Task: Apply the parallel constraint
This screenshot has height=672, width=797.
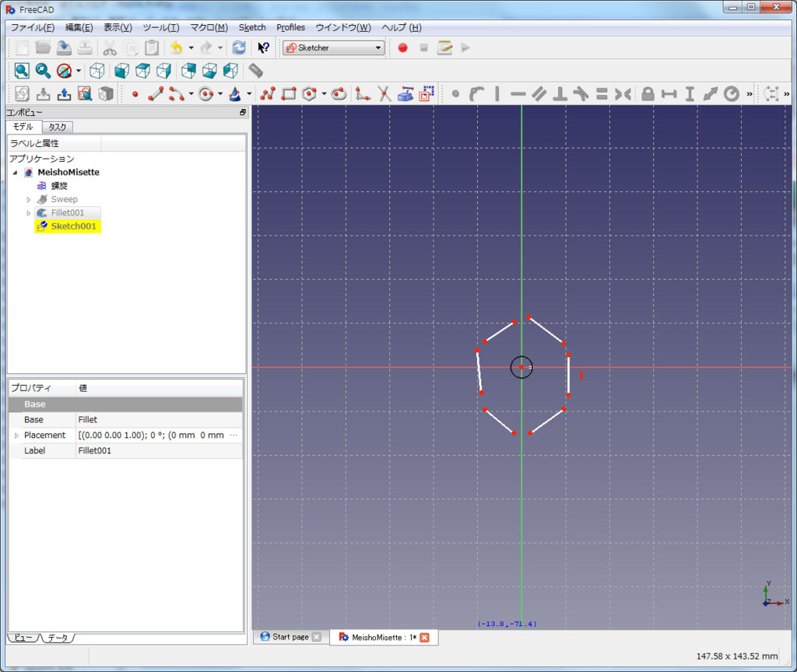Action: point(539,94)
